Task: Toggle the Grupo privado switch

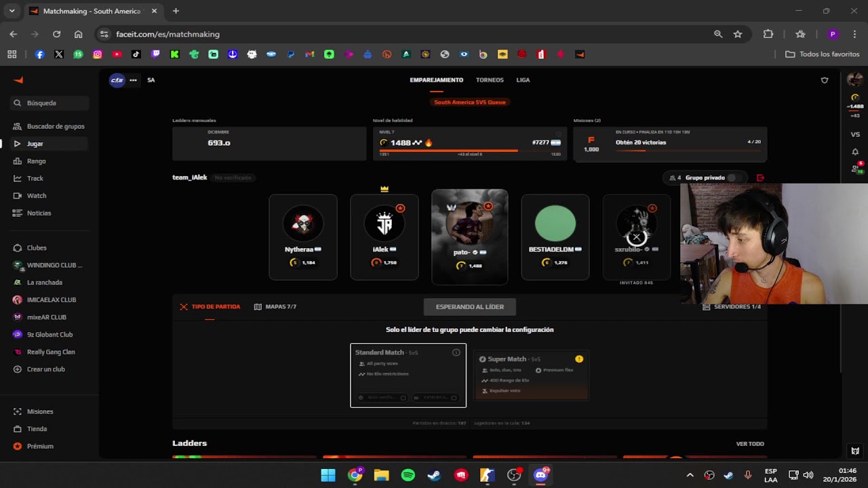Action: click(734, 178)
